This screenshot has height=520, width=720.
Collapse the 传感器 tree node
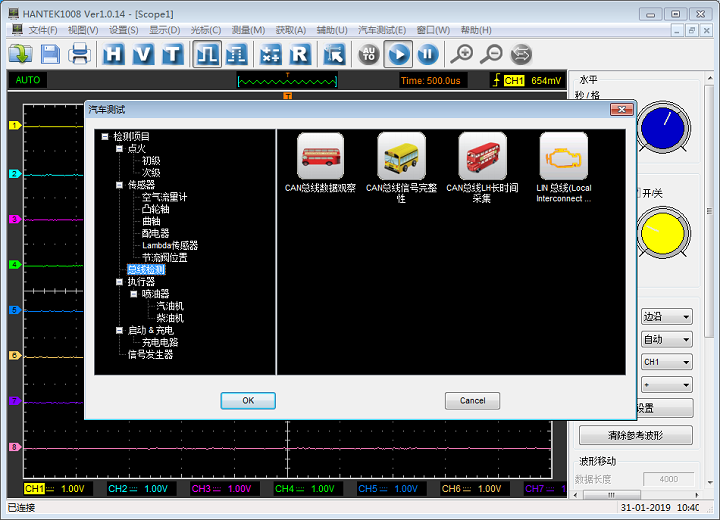click(119, 185)
